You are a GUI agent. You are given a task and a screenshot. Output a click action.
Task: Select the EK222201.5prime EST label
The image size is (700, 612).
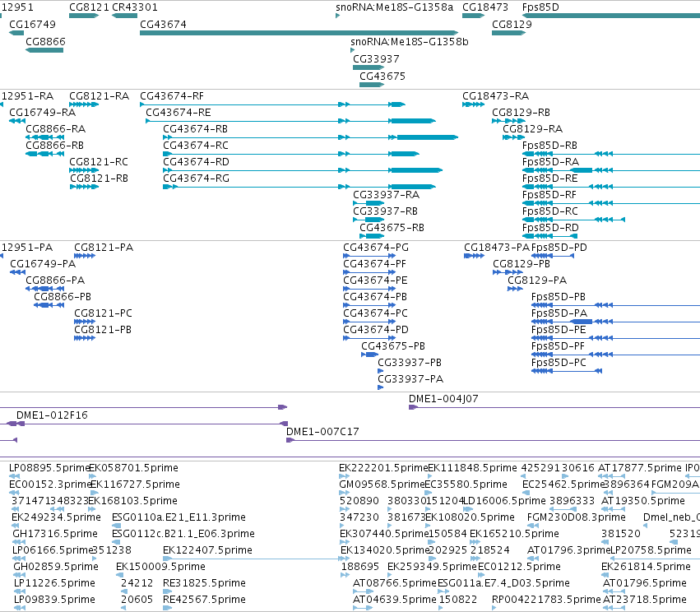[x=383, y=468]
